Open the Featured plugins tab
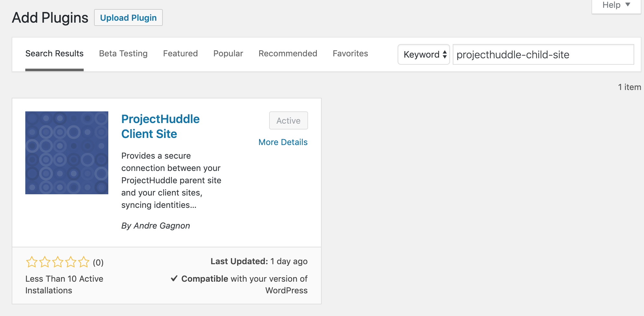 click(180, 53)
